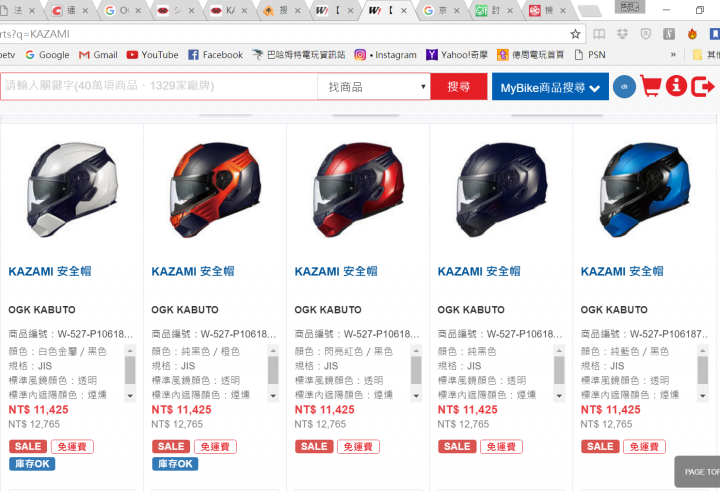Click 免運費 badge on 純藍色 helmet
720x492 pixels.
click(x=644, y=447)
